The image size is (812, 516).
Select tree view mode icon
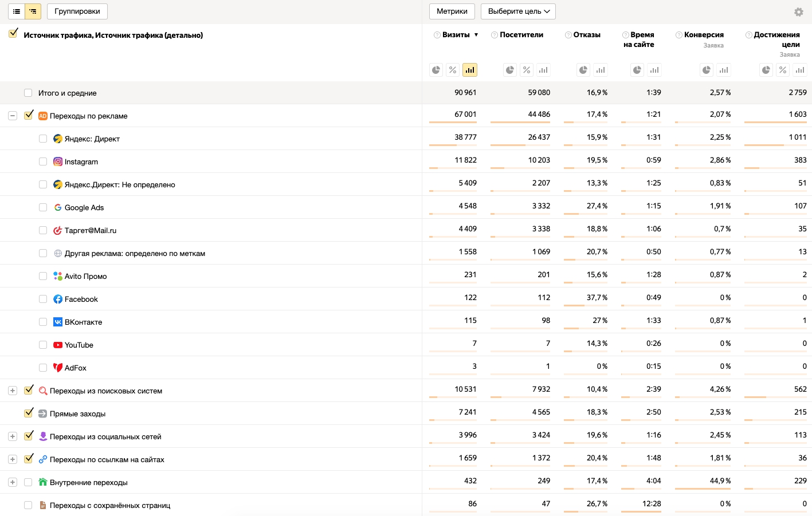(33, 11)
